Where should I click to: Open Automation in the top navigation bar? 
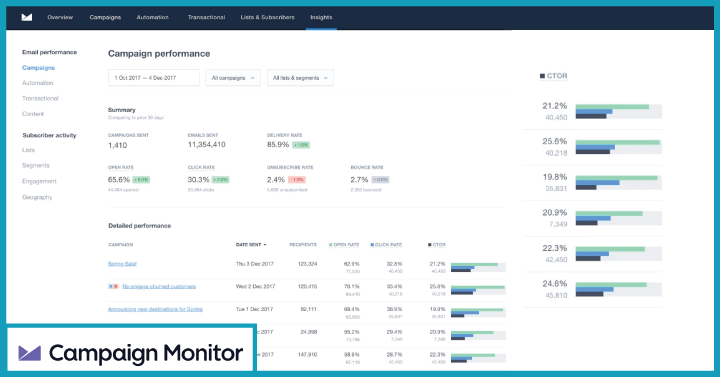(x=152, y=17)
